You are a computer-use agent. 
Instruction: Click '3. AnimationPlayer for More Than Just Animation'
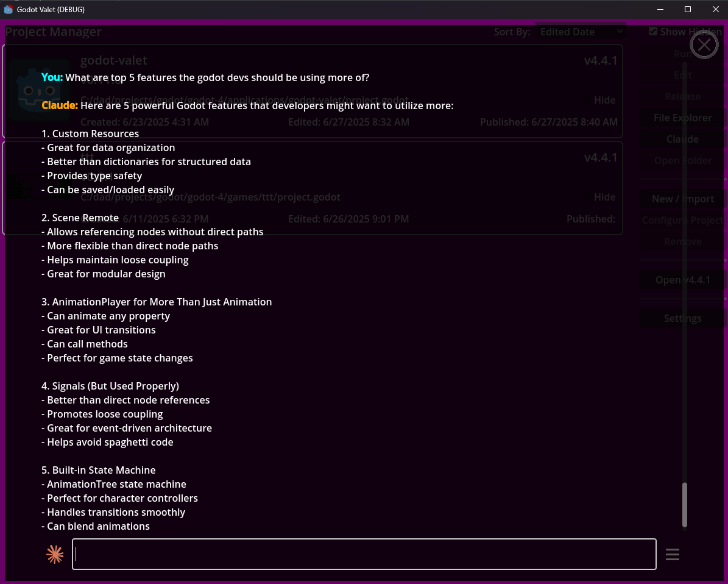[157, 302]
